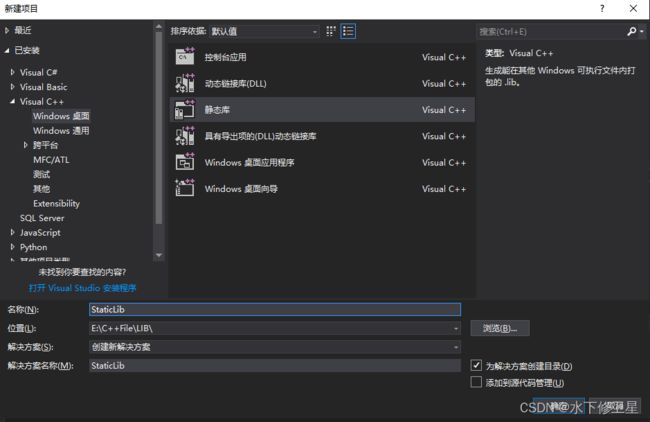The width and height of the screenshot is (650, 422).
Task: Click the 解决方案名称 input field
Action: (x=275, y=365)
